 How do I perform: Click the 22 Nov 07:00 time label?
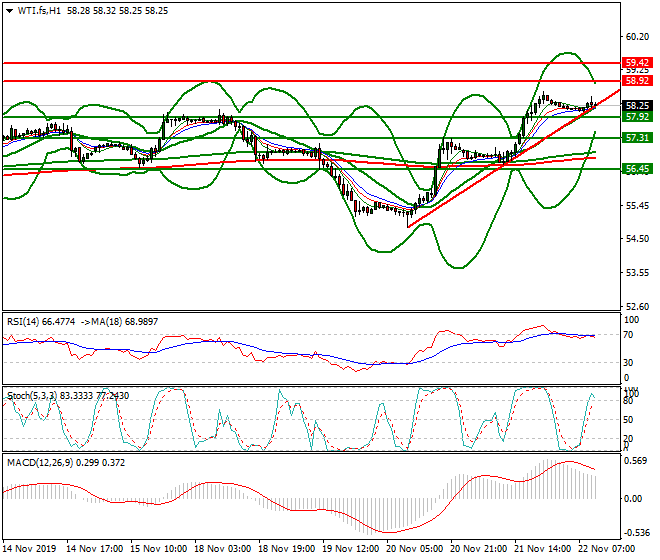606,550
